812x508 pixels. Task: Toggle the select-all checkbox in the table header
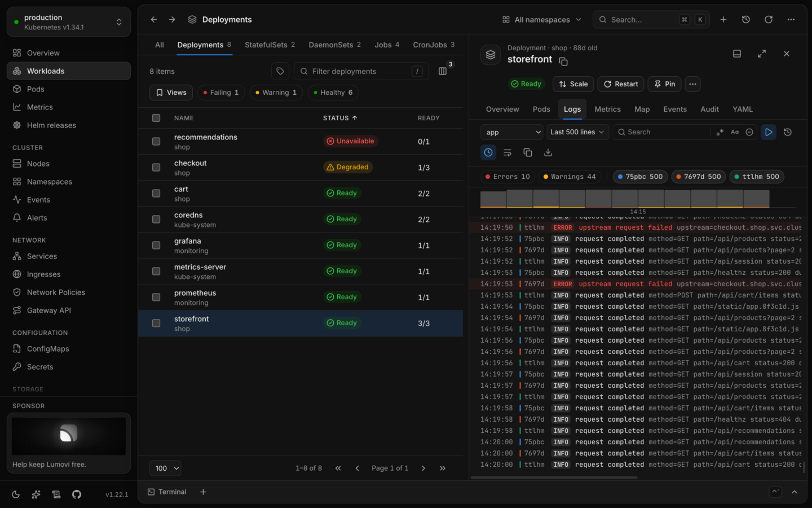point(156,118)
